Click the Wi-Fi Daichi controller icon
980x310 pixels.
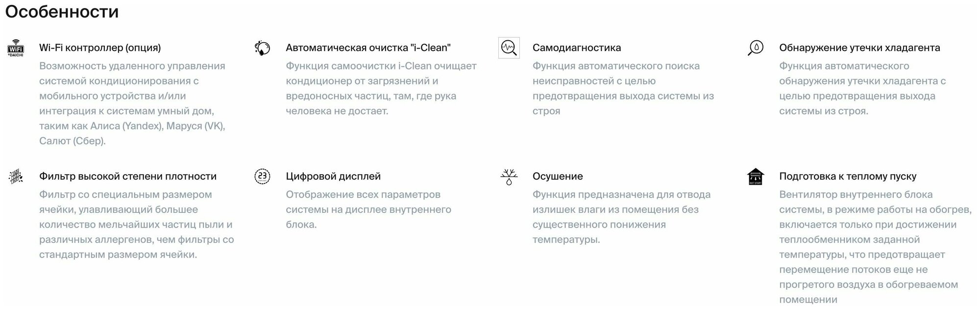tap(16, 48)
